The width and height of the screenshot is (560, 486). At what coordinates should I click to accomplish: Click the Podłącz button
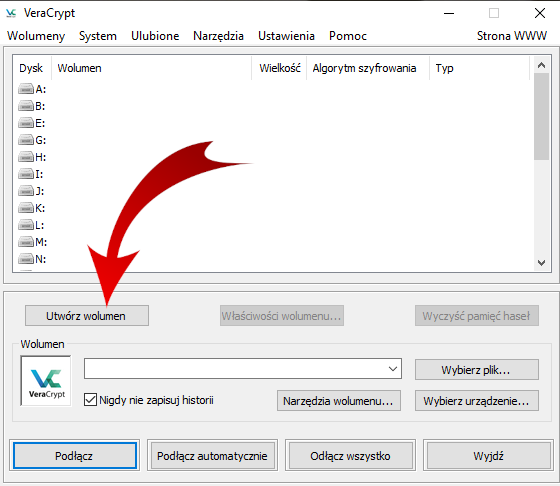pos(75,456)
